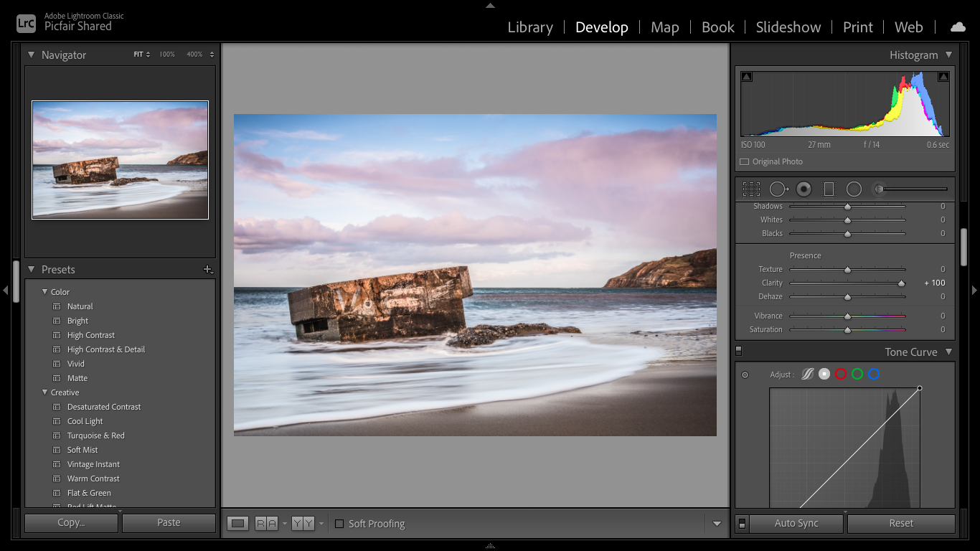Select the white point curve channel
Image resolution: width=980 pixels, height=551 pixels.
click(x=824, y=374)
